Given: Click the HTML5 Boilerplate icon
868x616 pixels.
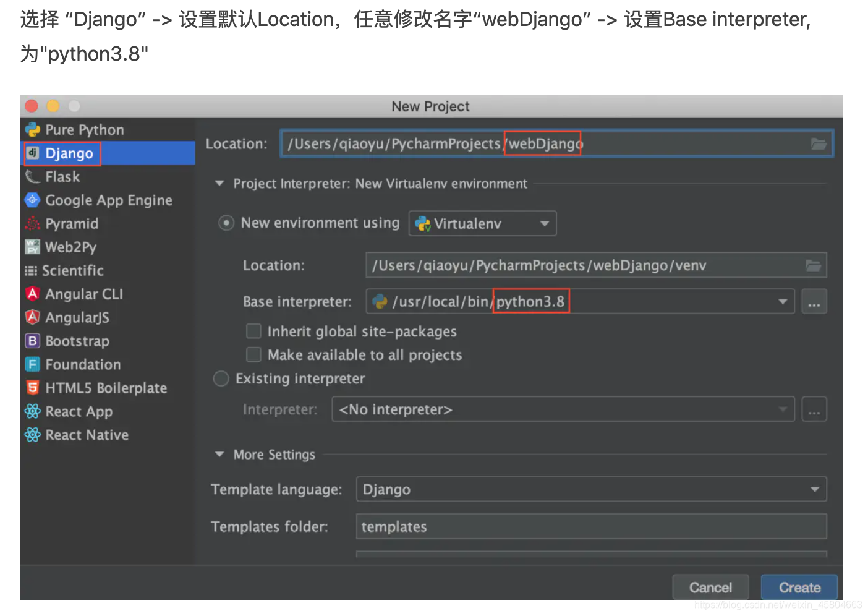Looking at the screenshot, I should pos(32,388).
